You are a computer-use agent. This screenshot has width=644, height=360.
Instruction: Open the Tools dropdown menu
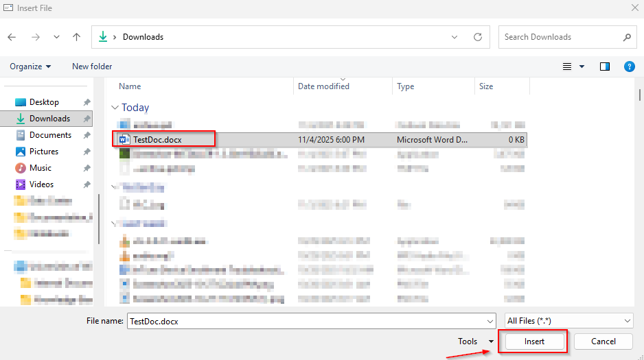tap(476, 341)
